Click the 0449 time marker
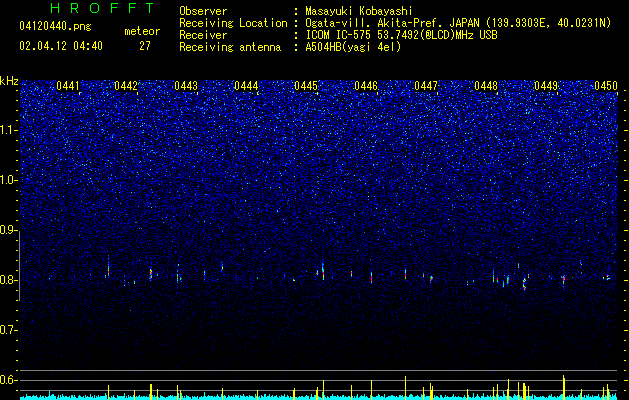Screen dimensions: 629x400 point(546,86)
